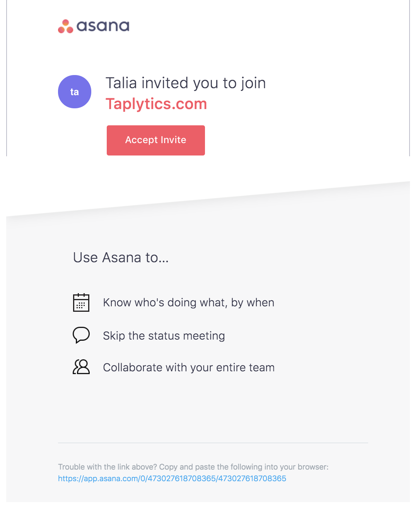Screen dimensions: 420x516
Task: Click the right vertical border of email card
Action: [x=410, y=78]
